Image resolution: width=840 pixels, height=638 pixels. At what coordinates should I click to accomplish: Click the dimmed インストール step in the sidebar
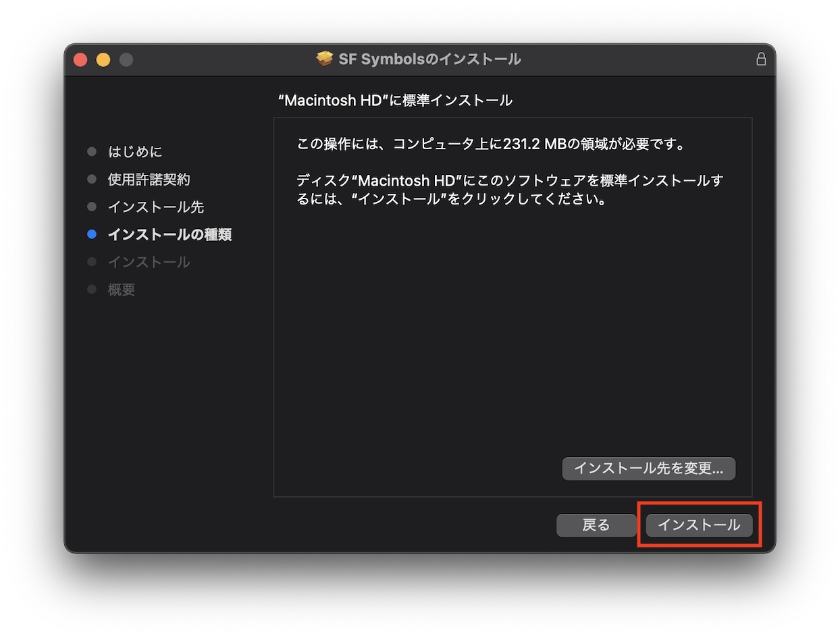[149, 262]
